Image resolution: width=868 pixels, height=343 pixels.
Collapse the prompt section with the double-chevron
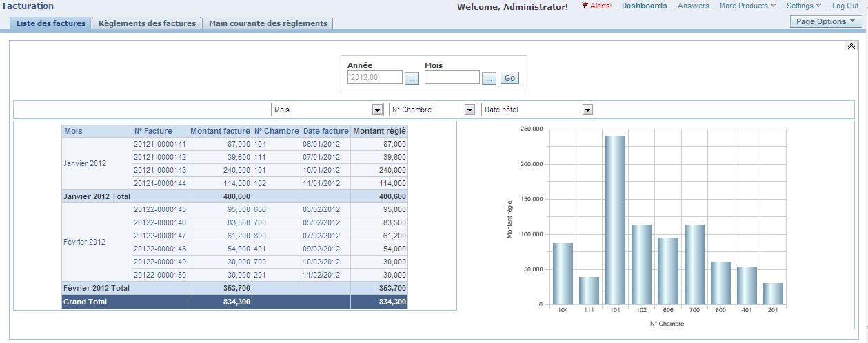pyautogui.click(x=851, y=46)
